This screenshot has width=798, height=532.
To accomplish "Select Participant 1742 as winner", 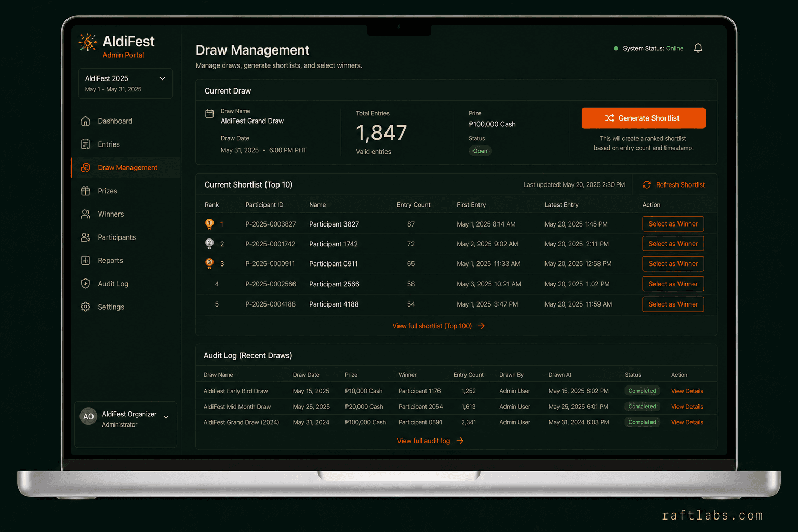I will (673, 244).
